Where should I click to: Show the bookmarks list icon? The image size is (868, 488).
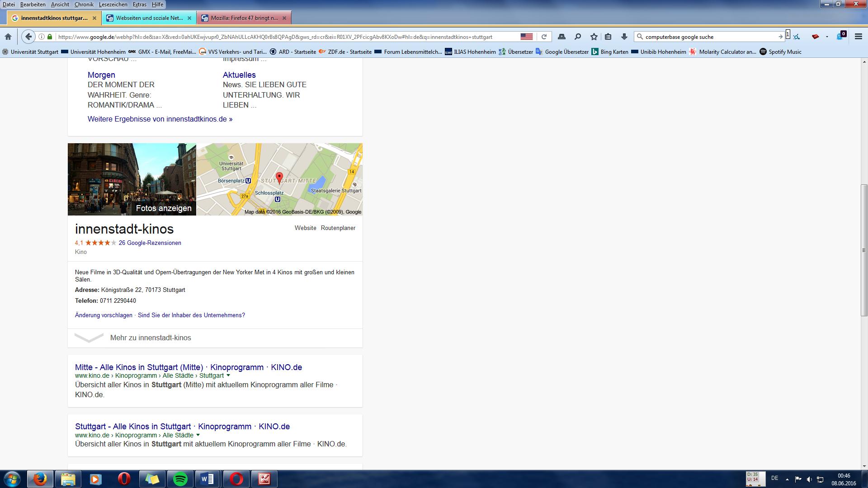pos(608,37)
